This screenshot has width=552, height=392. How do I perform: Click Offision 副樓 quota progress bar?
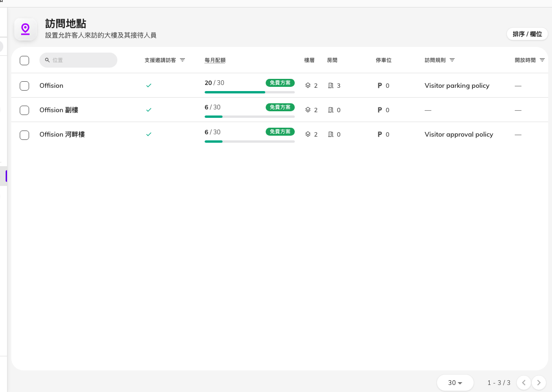(x=250, y=116)
